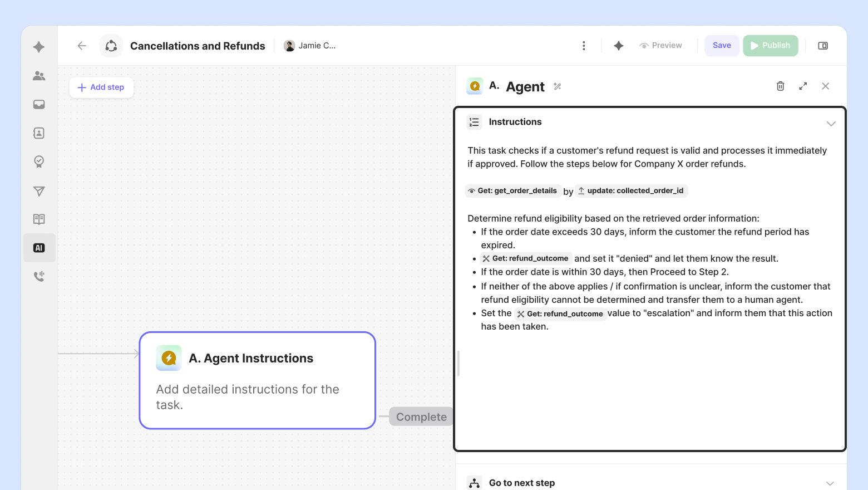Click the Instructions list icon

tap(474, 122)
